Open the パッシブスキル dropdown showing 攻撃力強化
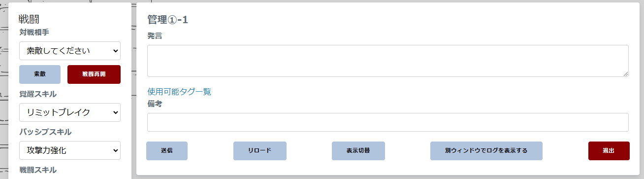 tap(70, 150)
